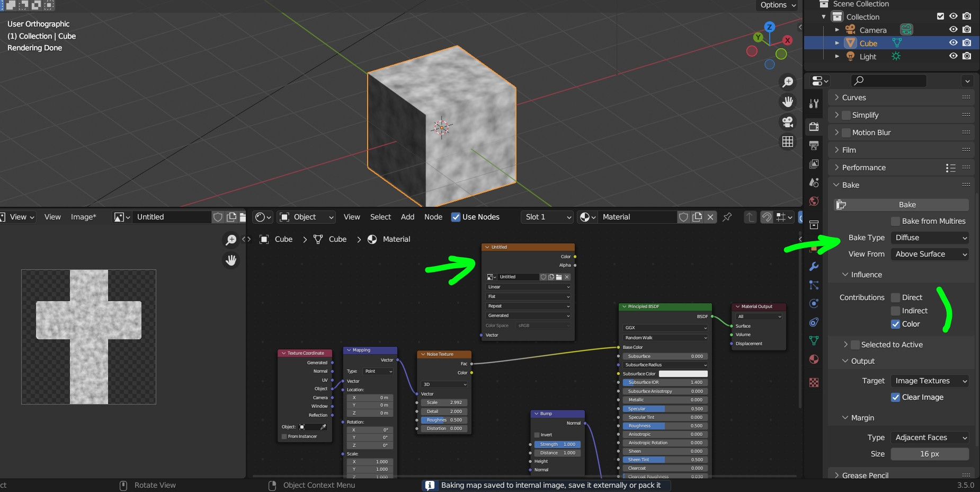Expand the Cube item in the outliner
This screenshot has width=980, height=492.
[837, 43]
